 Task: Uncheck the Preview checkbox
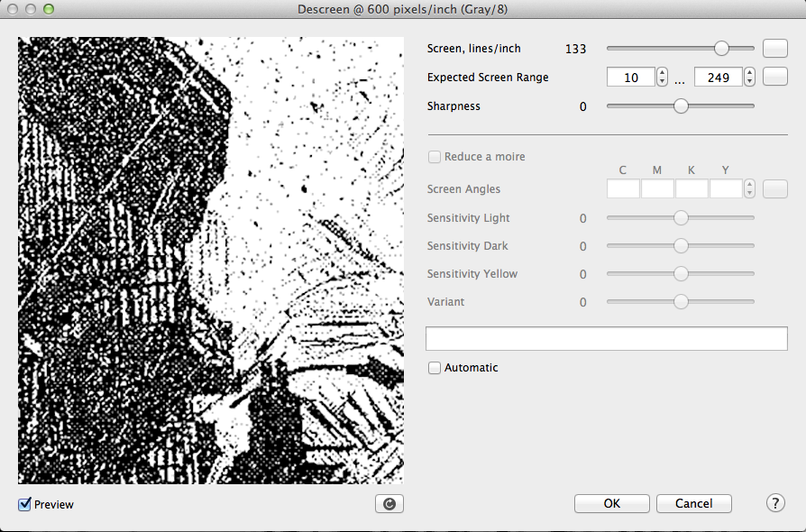pyautogui.click(x=24, y=504)
